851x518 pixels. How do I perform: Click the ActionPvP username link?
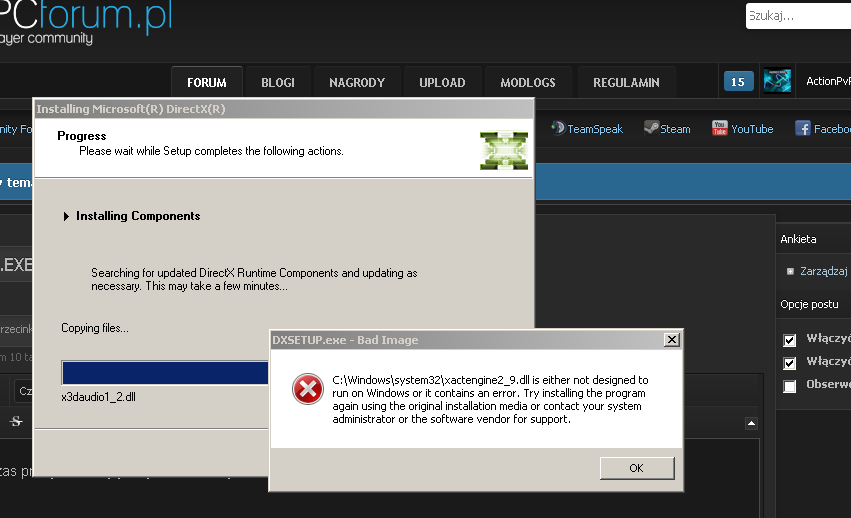coord(828,81)
